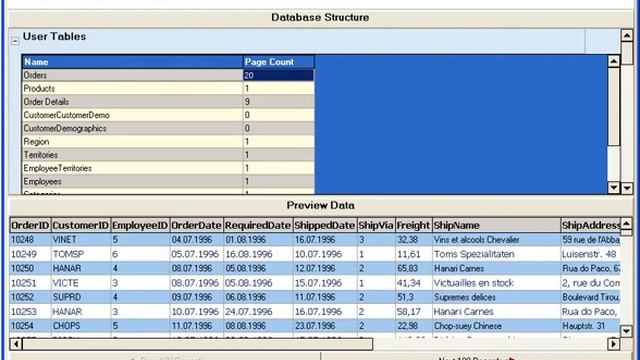Click the ShipName column header
Viewport: 640px width, 360px height.
[x=496, y=225]
